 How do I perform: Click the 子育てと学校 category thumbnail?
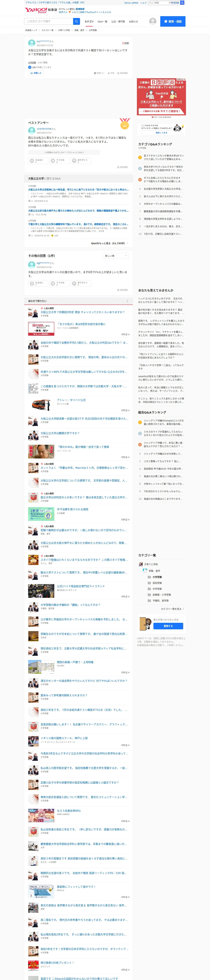coord(141,564)
